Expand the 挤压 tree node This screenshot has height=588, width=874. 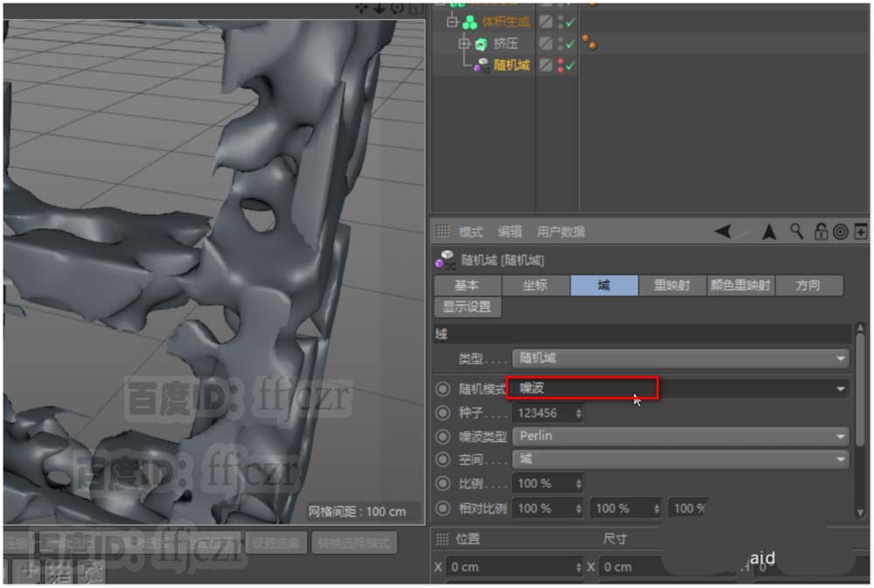click(465, 44)
